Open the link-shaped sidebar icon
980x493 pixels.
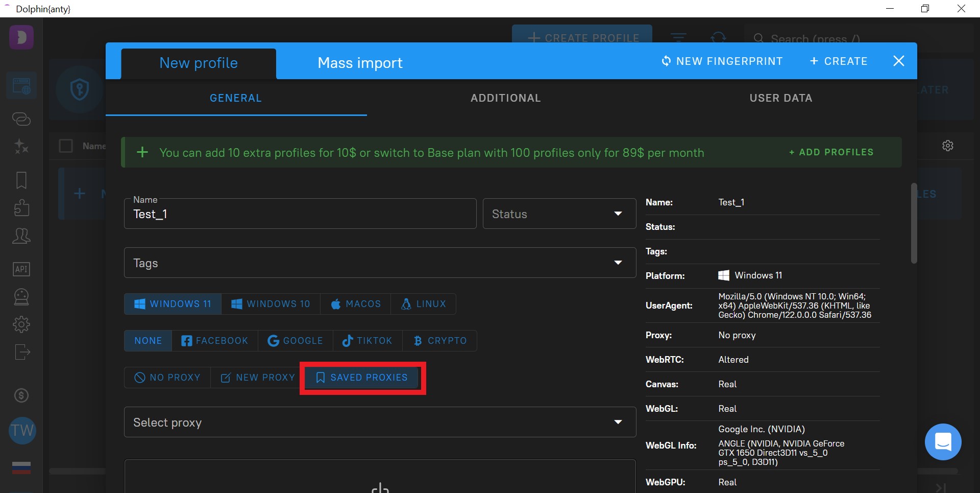pos(21,119)
